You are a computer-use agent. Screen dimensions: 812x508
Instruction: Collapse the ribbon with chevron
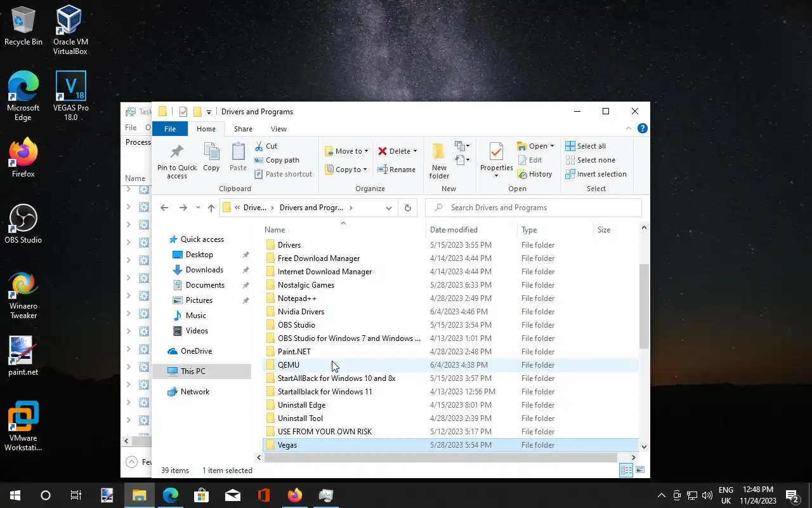[630, 128]
